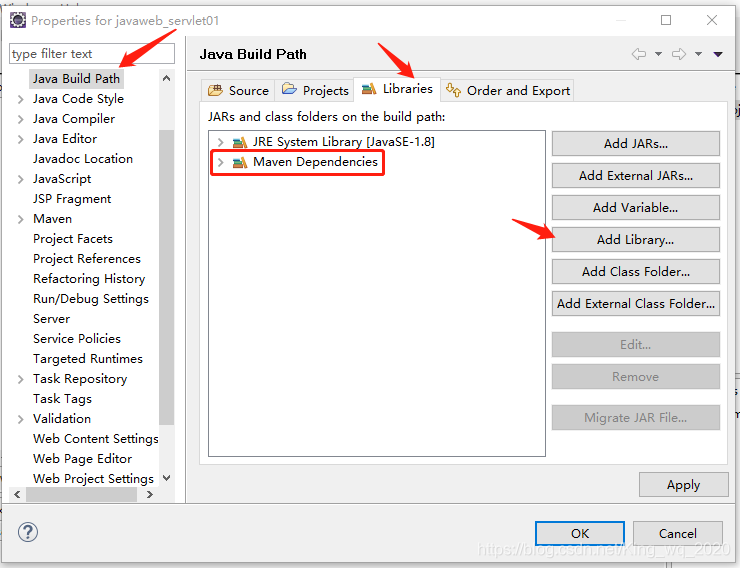Viewport: 740px width, 568px height.
Task: Open Web Page Editor page
Action: click(x=83, y=459)
